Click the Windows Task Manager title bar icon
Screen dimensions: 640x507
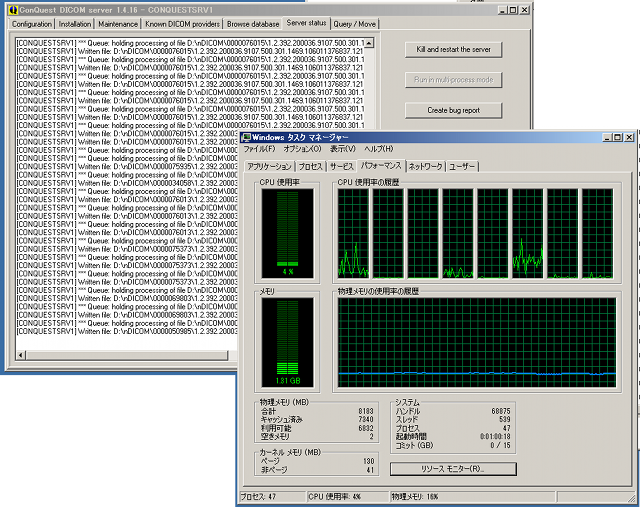(246, 137)
